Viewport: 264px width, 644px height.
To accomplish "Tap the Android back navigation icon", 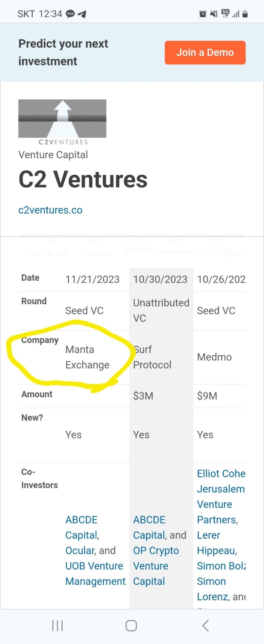I will click(x=205, y=626).
